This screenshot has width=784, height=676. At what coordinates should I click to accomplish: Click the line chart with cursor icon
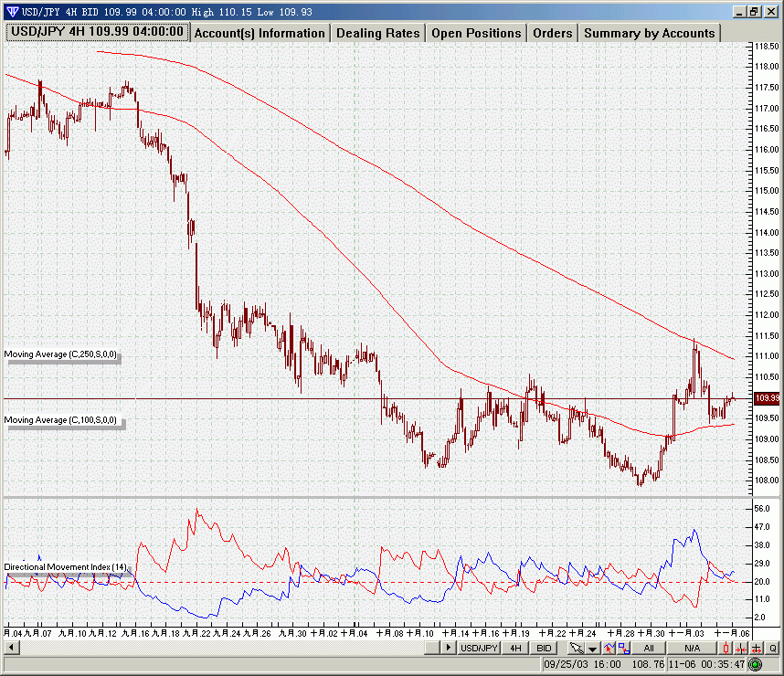pos(609,648)
